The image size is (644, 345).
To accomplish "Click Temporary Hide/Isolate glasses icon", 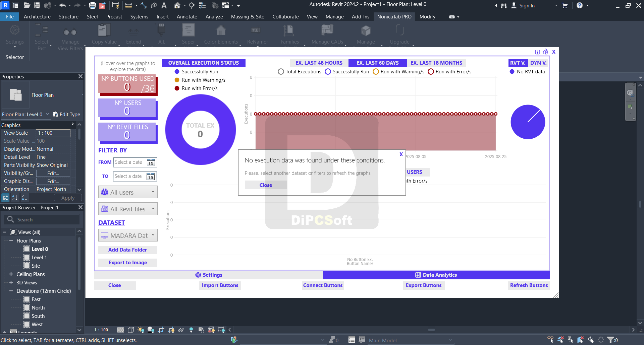I will 181,330.
